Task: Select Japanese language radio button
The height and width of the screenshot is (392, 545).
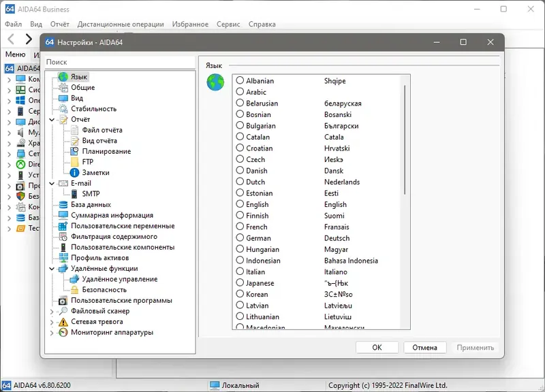Action: pos(240,282)
